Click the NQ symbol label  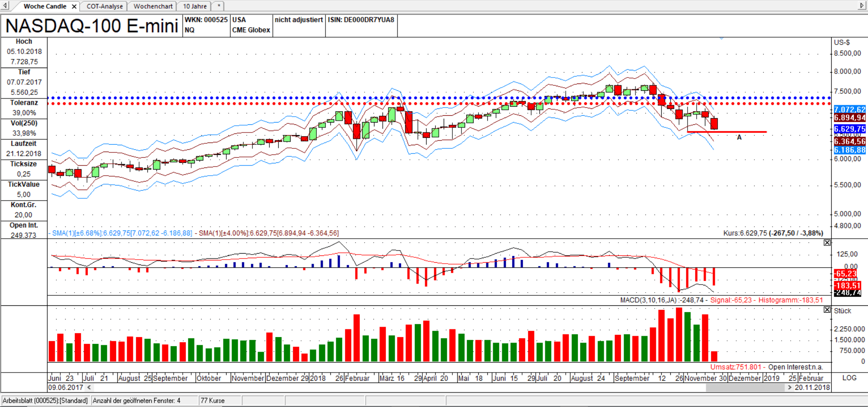tap(189, 30)
